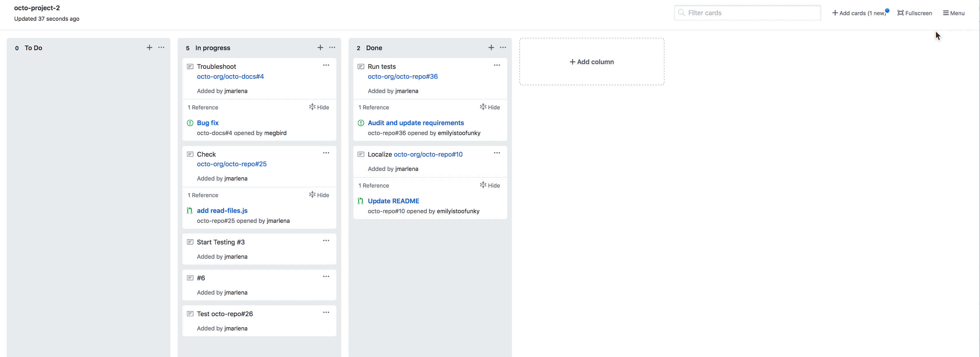Click the note/card icon on Check card
The height and width of the screenshot is (357, 980).
[190, 154]
